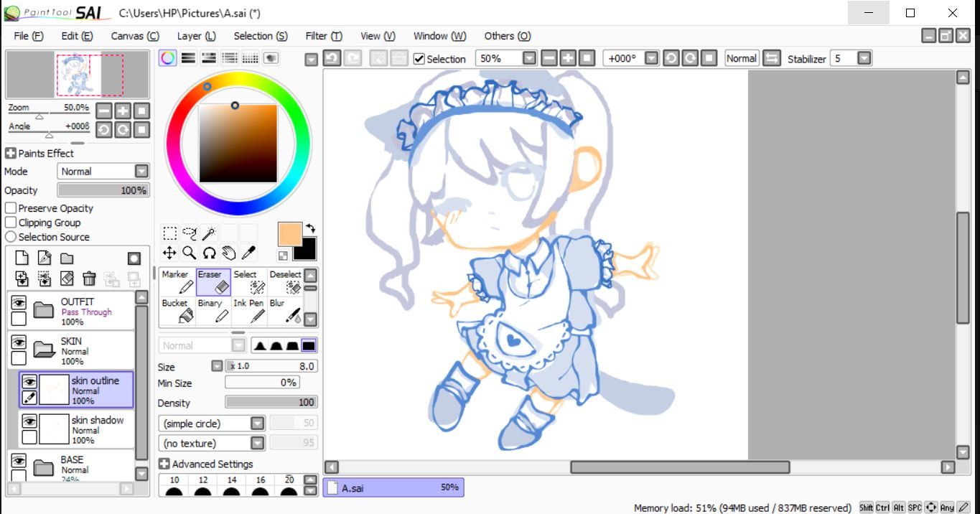The height and width of the screenshot is (514, 980).
Task: Open the Stabilizer value dropdown
Action: 864,58
